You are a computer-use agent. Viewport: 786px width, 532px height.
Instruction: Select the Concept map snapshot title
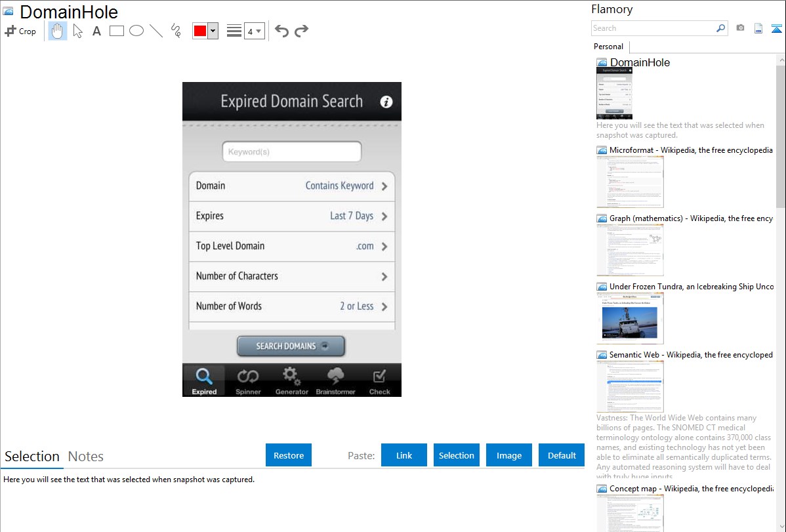692,488
